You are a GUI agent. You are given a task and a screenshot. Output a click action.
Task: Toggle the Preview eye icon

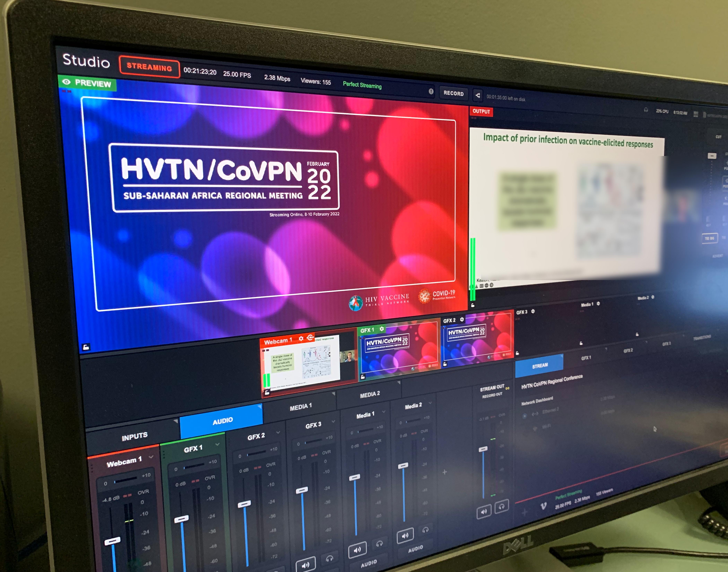tap(66, 82)
